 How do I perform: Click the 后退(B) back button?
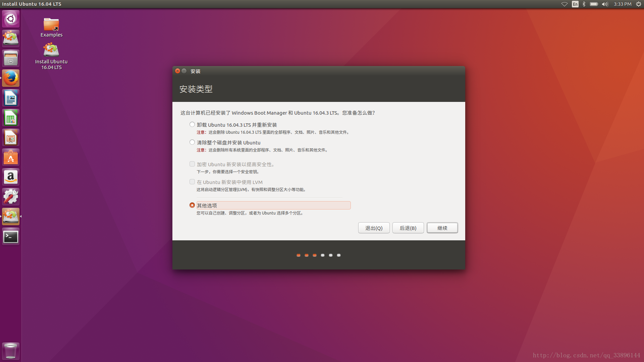[408, 228]
